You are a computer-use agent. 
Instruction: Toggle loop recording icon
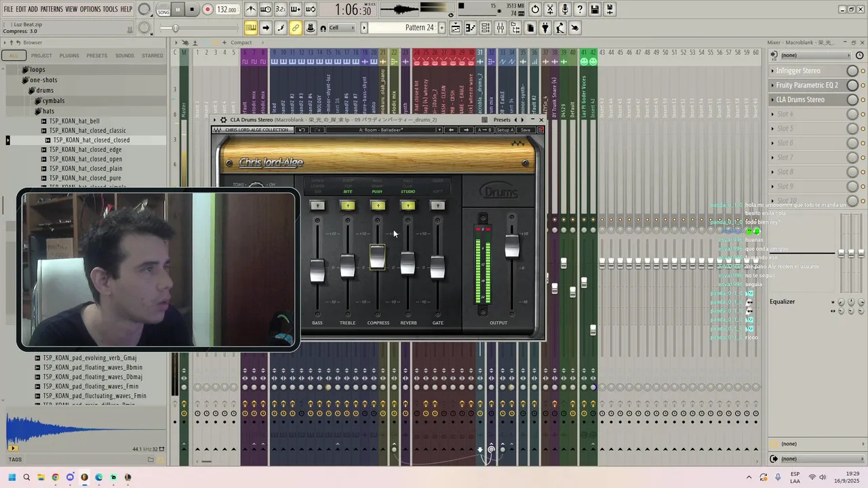tap(311, 9)
